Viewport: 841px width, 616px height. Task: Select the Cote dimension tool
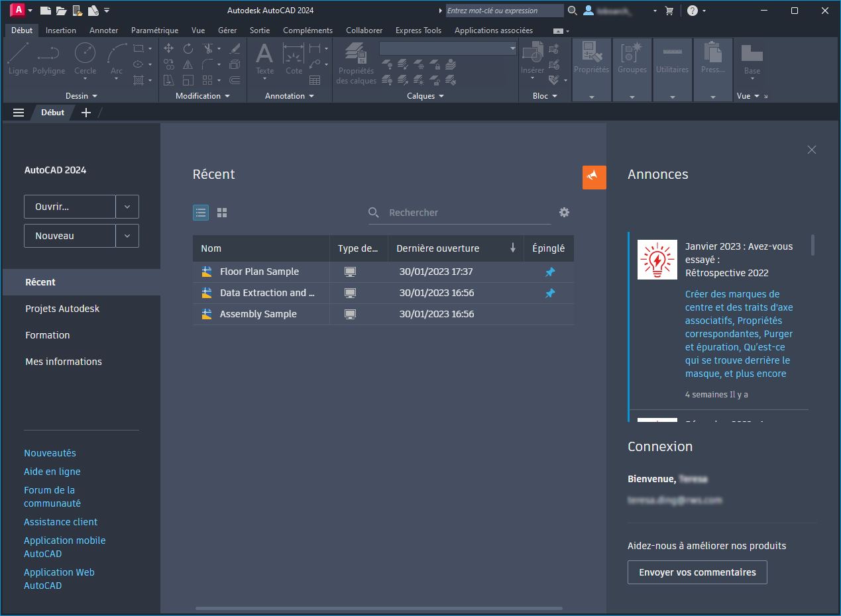pos(294,60)
